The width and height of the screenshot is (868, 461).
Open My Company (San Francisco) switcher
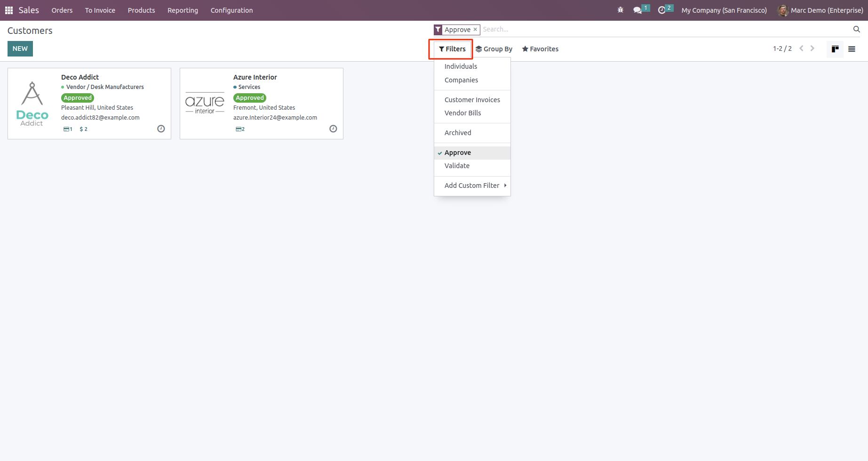pyautogui.click(x=724, y=10)
